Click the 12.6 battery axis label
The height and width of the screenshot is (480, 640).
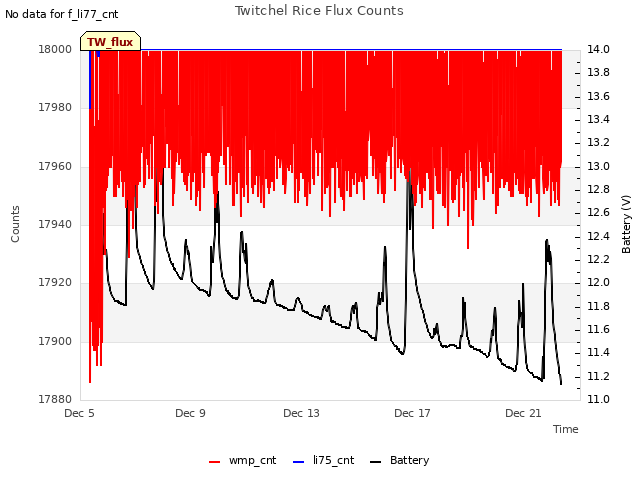point(598,213)
